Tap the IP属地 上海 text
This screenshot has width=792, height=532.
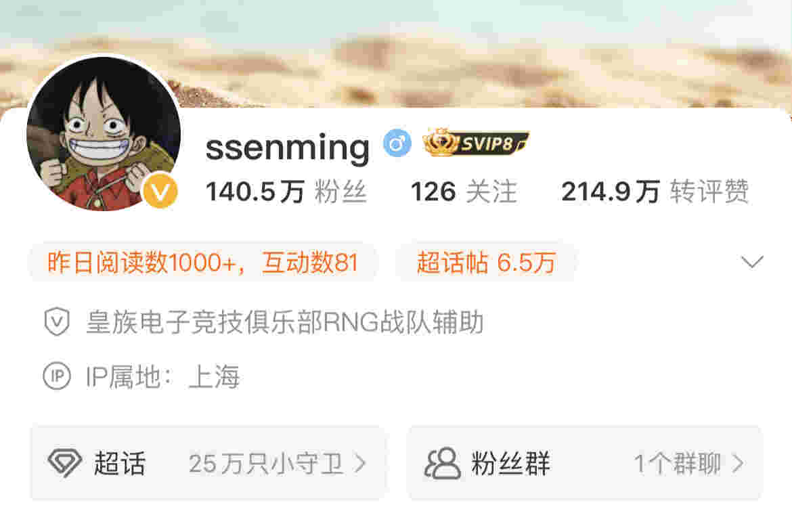[x=163, y=377]
